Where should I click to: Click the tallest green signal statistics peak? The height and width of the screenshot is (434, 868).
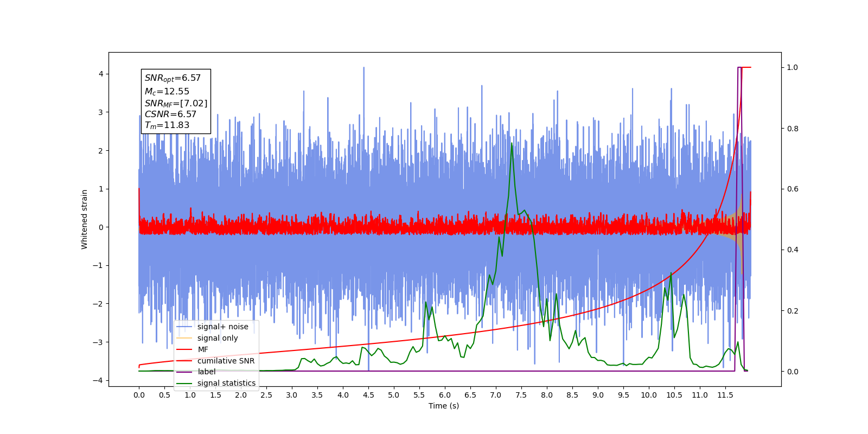coord(512,144)
